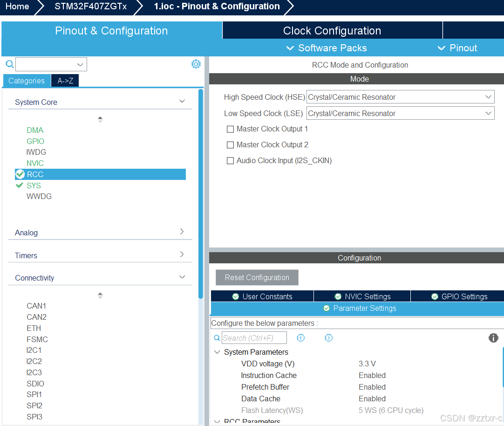Select IWDG in System Core
The image size is (504, 426).
point(36,152)
